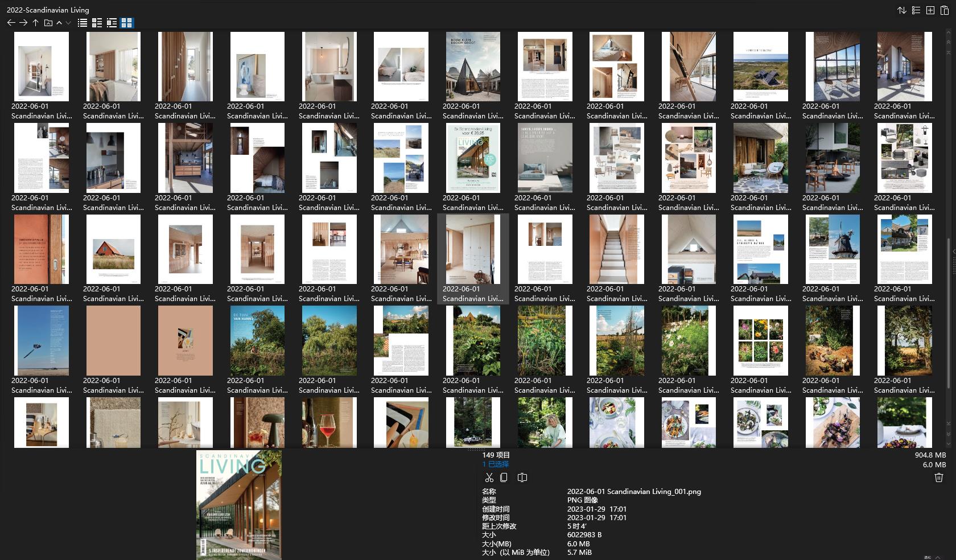
Task: Keep grid thumbnail view active
Action: pos(127,23)
